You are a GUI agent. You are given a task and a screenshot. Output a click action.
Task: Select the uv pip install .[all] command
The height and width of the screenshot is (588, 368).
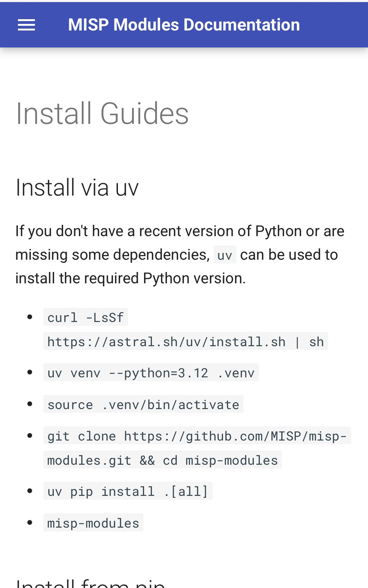click(128, 491)
